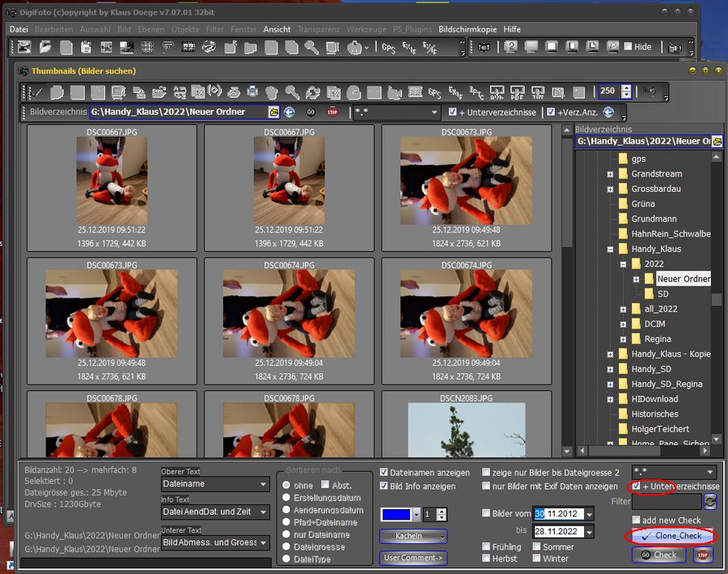The height and width of the screenshot is (574, 728).
Task: Click the refresh icon next to Filter field
Action: point(709,502)
